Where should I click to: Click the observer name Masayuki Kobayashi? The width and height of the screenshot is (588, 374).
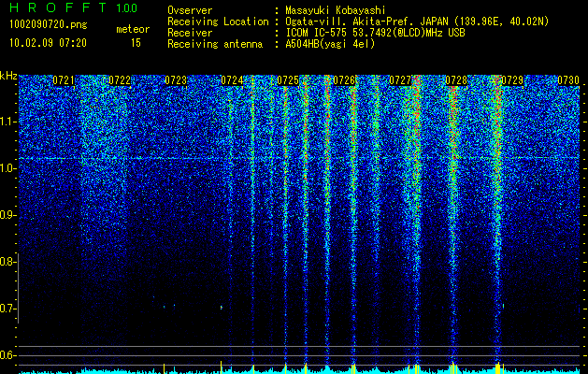pyautogui.click(x=336, y=11)
